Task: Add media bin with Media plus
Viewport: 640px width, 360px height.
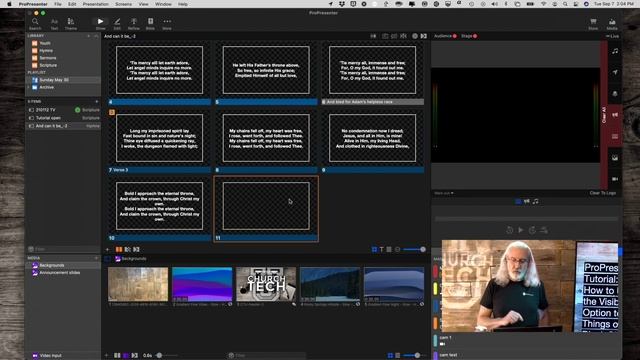Action: 97,258
